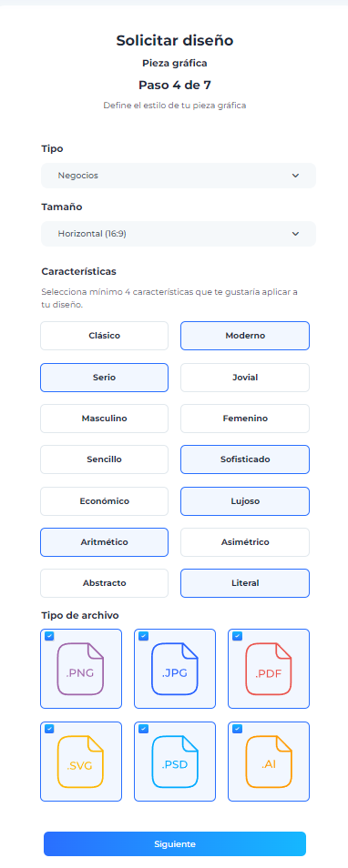Select the Abstracto characteristic
This screenshot has width=348, height=868.
[104, 583]
